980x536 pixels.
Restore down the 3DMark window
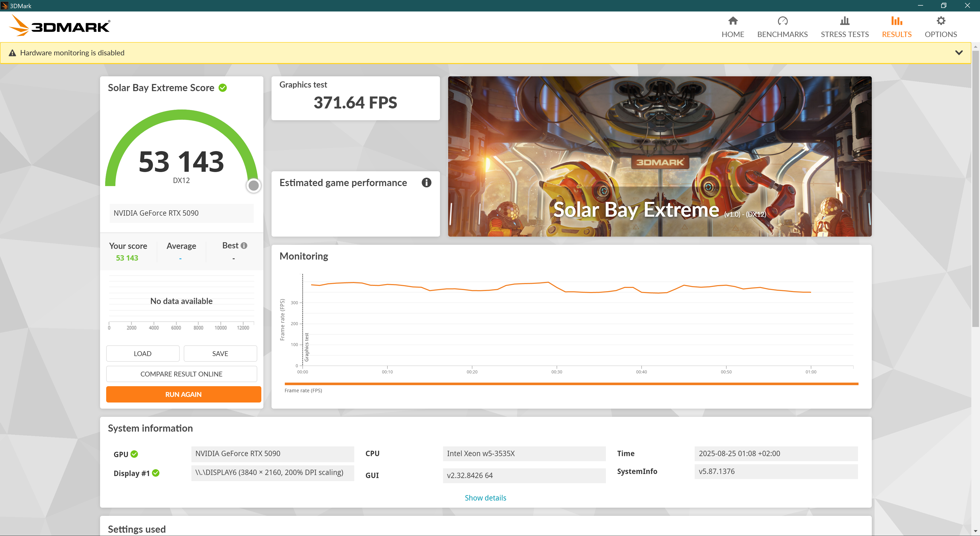click(x=944, y=5)
